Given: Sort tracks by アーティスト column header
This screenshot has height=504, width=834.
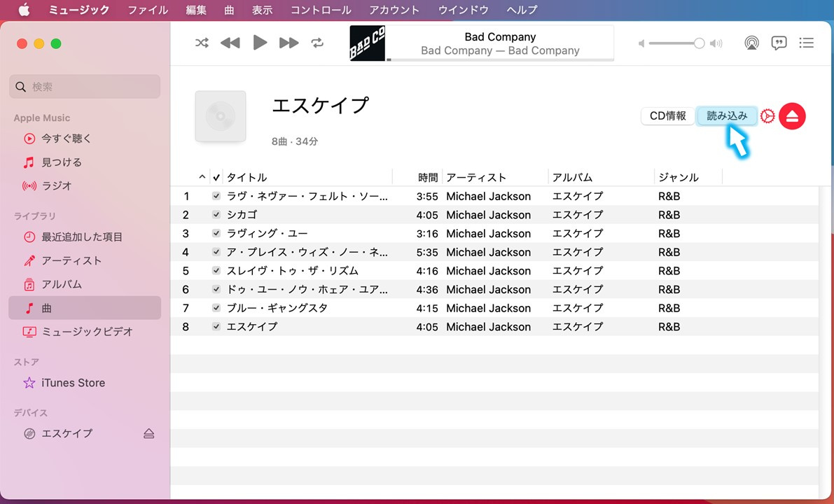Looking at the screenshot, I should pyautogui.click(x=476, y=178).
